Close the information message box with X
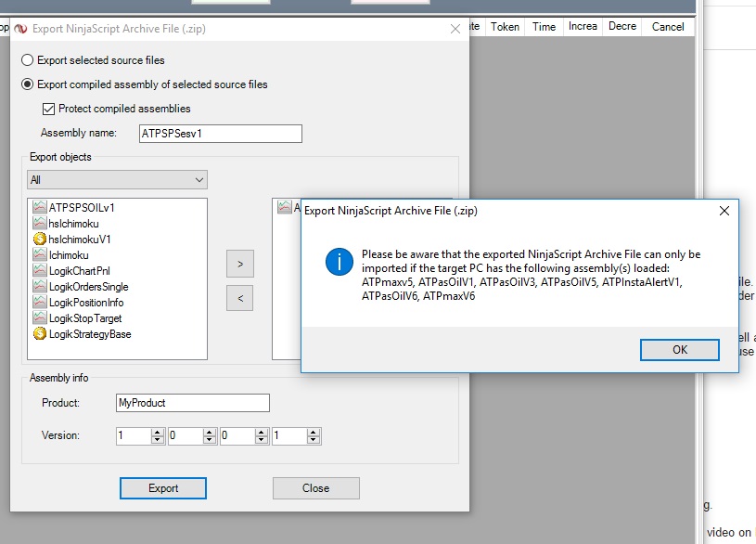This screenshot has height=544, width=756. [724, 211]
